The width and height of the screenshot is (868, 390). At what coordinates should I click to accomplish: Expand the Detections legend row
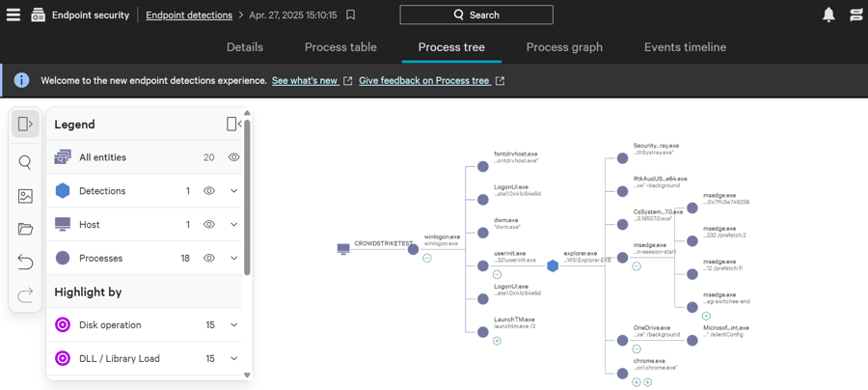233,191
